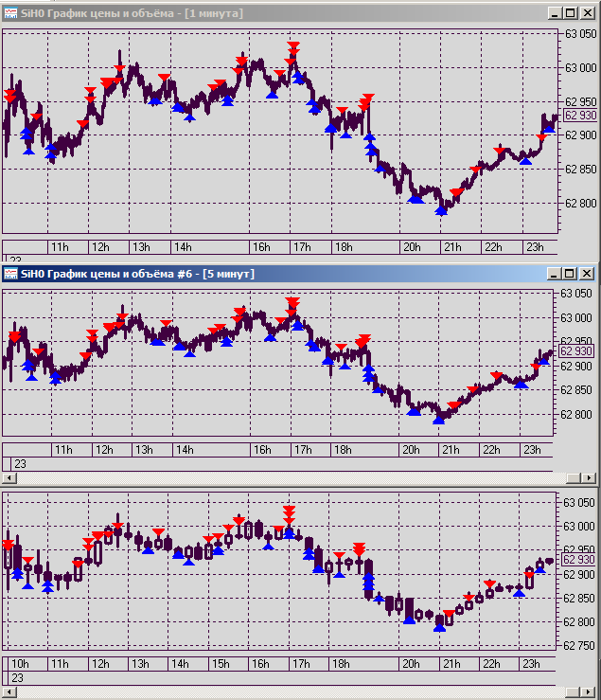Viewport: 601px width, 700px height.
Task: Click the red marker stack at the 17h peak, 5 минут line chart
Action: click(292, 306)
